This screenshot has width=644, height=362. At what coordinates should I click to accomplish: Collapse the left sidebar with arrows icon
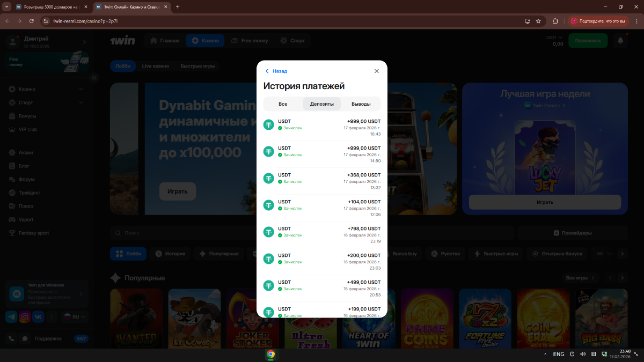pos(94,78)
